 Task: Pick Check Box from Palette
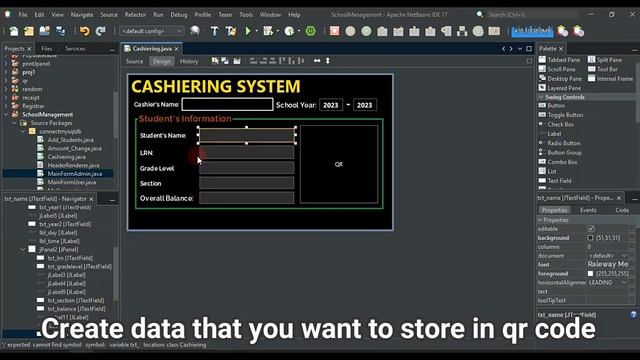[x=556, y=124]
